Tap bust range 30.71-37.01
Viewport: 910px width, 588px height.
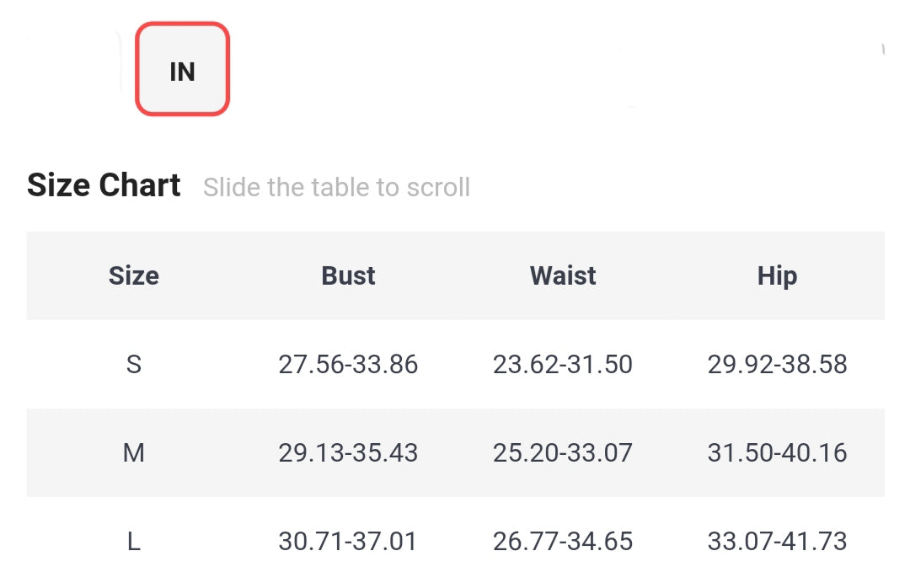point(348,541)
